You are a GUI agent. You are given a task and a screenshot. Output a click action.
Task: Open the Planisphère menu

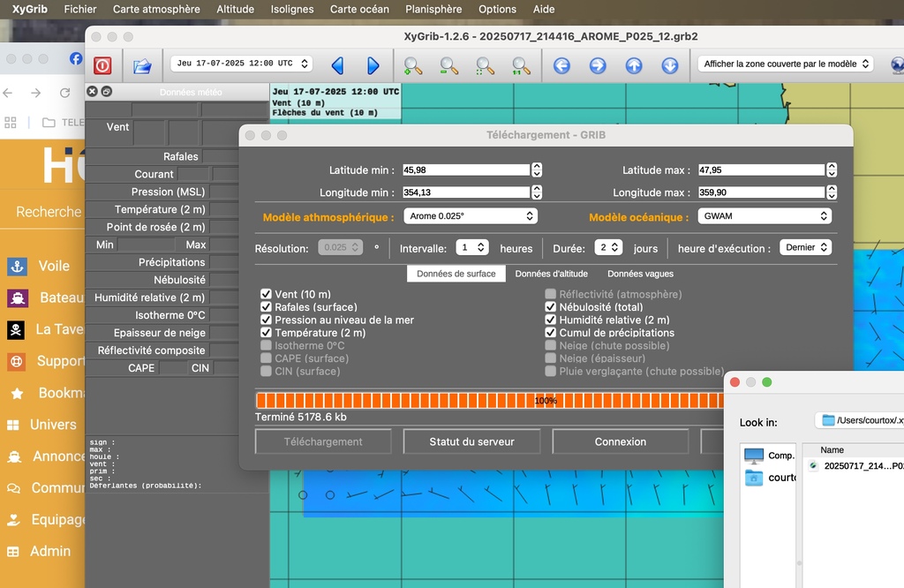pos(433,9)
